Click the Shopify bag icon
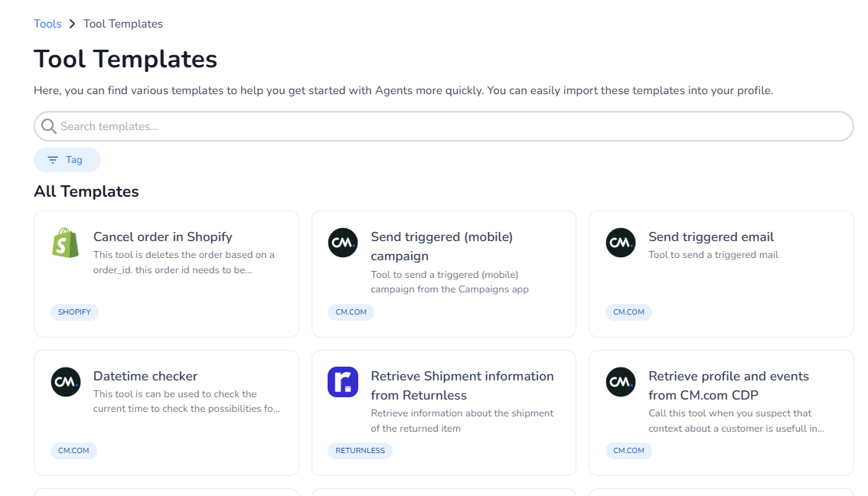The height and width of the screenshot is (496, 868). tap(66, 243)
